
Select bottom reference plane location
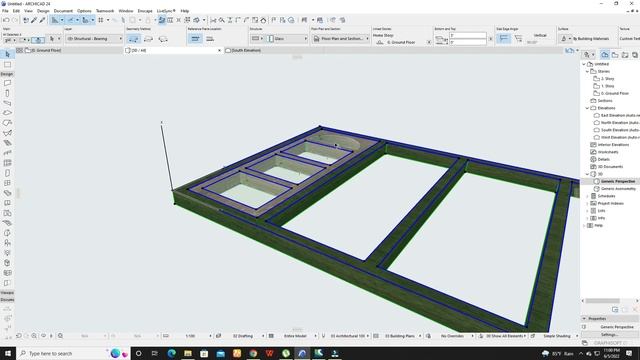[x=210, y=39]
